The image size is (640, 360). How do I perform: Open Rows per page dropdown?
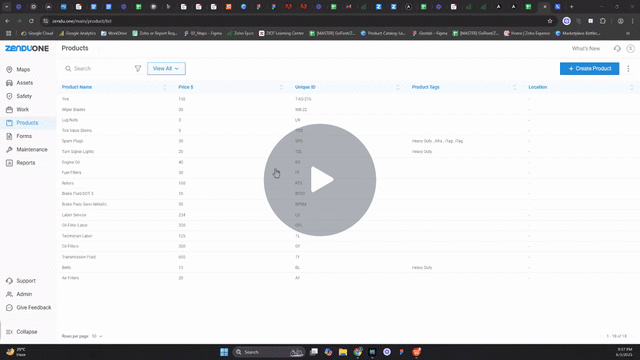pyautogui.click(x=97, y=336)
